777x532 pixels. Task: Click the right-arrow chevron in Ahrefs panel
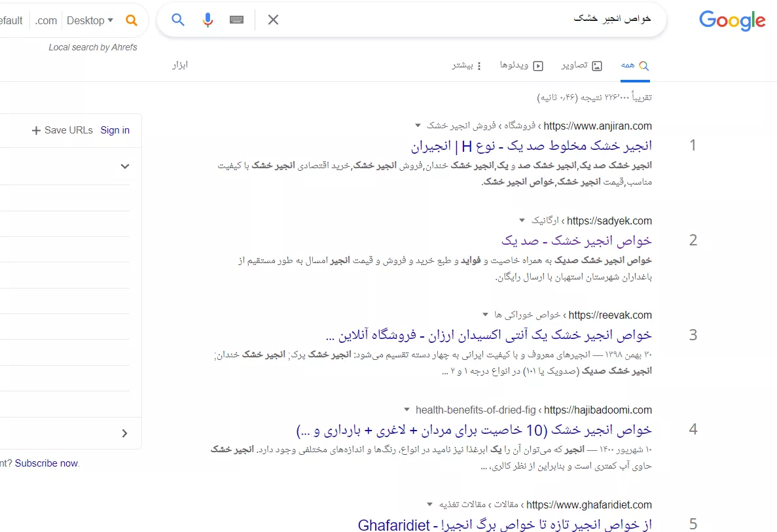point(124,433)
